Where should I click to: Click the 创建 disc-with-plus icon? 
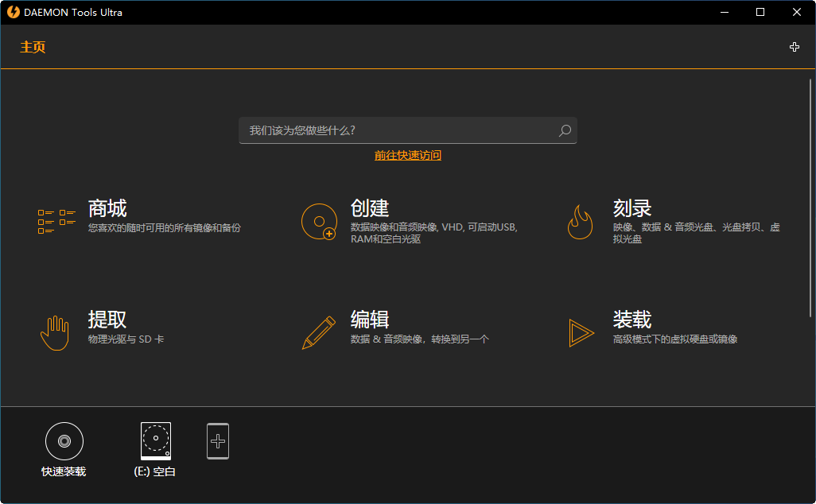(319, 222)
